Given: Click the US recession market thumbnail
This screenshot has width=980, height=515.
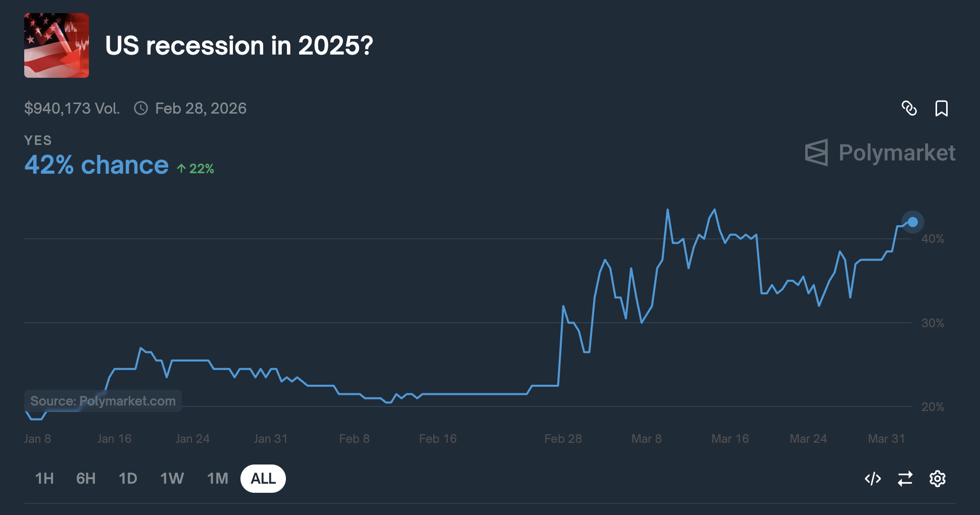Looking at the screenshot, I should (57, 45).
